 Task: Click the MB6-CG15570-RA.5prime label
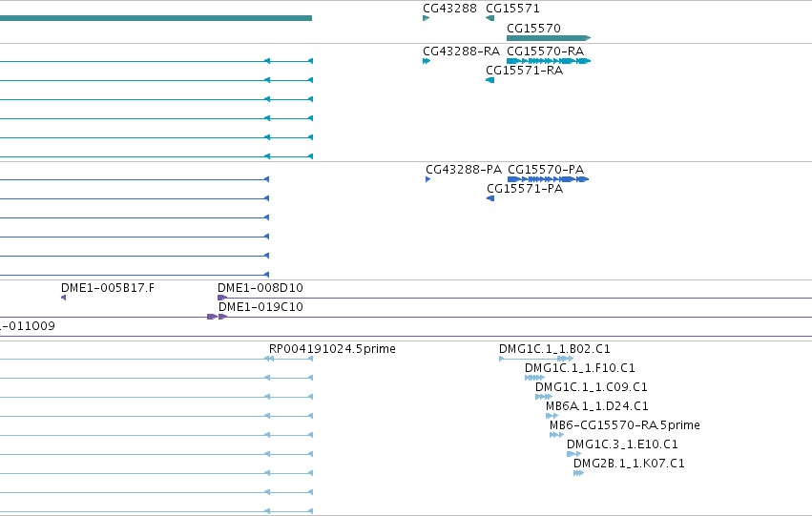(x=625, y=425)
